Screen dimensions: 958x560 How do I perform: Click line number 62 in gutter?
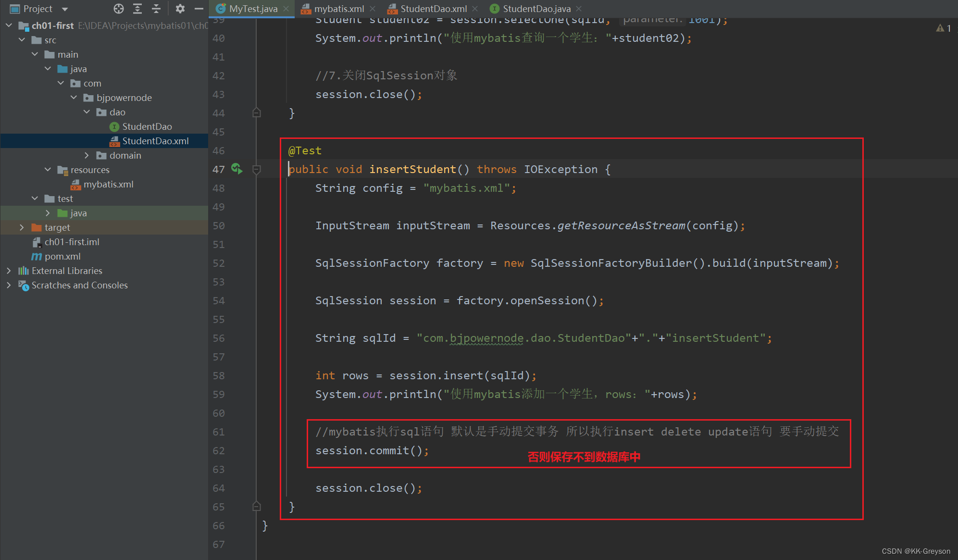click(219, 450)
